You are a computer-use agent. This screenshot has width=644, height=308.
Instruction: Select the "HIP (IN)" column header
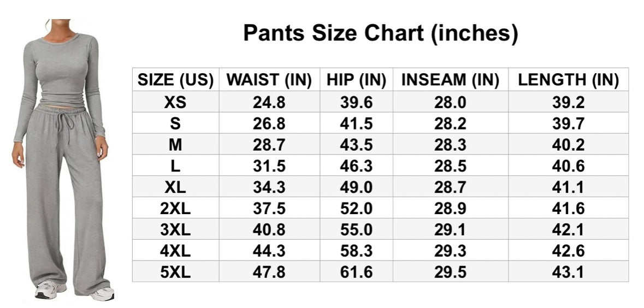pyautogui.click(x=356, y=80)
